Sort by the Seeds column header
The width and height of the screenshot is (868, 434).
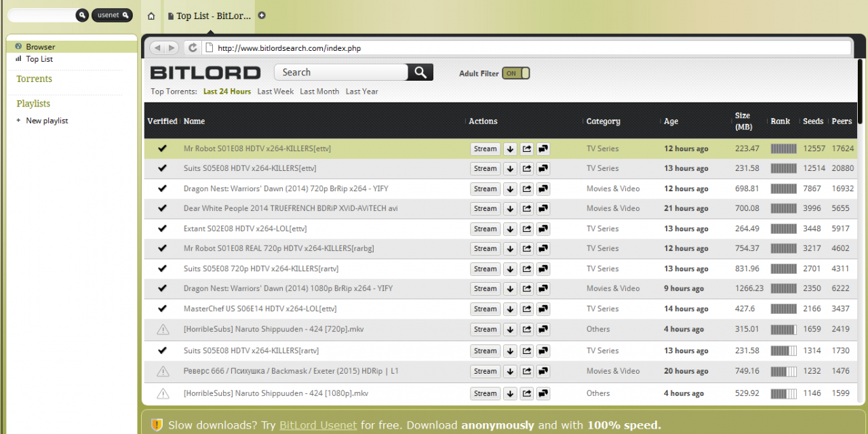(813, 121)
